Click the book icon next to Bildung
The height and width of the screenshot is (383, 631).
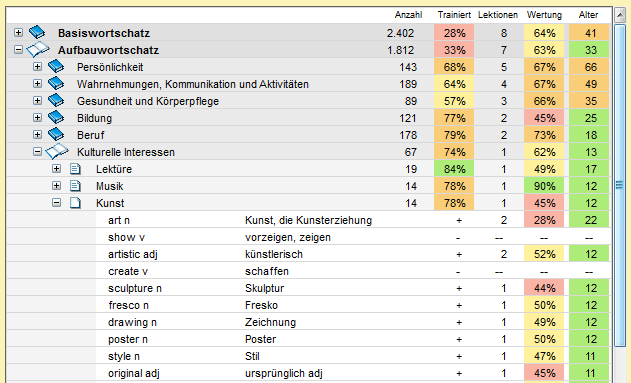pos(56,117)
